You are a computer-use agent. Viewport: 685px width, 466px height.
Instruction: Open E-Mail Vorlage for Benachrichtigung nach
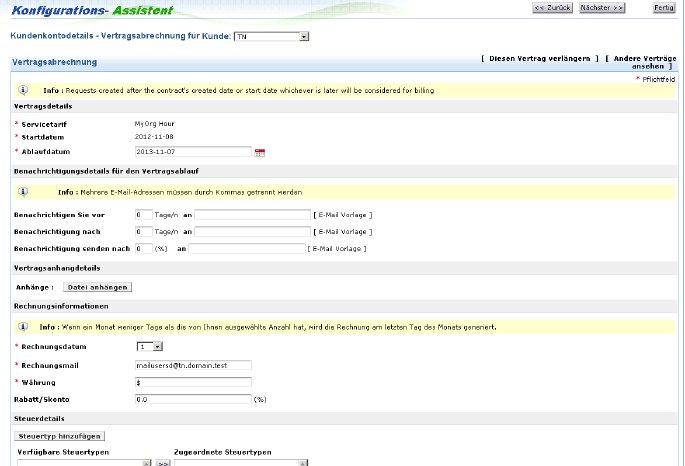(343, 231)
